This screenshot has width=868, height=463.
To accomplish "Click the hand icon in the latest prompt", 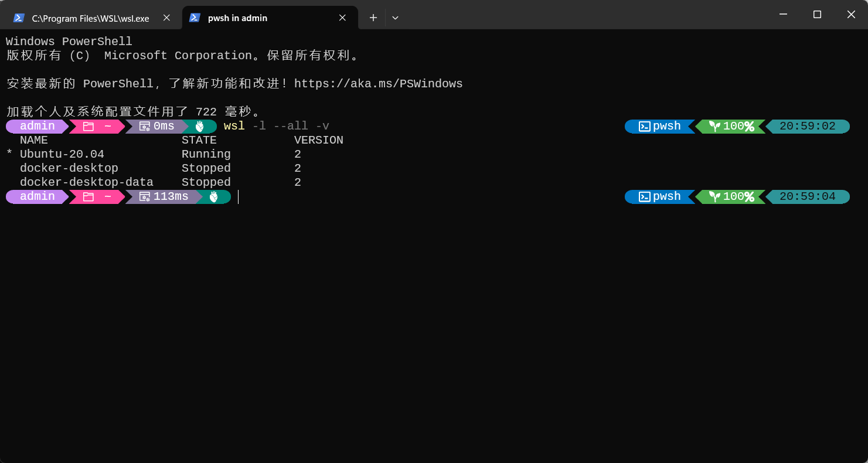I will 214,197.
